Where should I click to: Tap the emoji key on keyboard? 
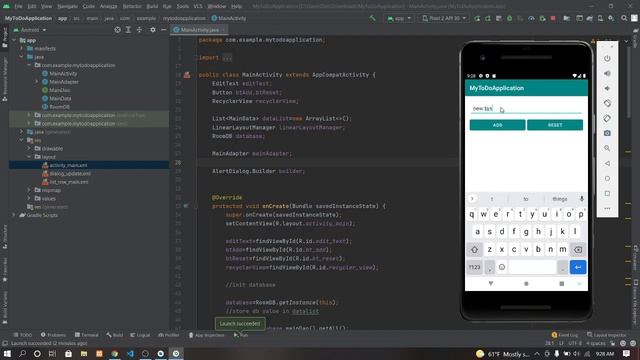coord(502,267)
